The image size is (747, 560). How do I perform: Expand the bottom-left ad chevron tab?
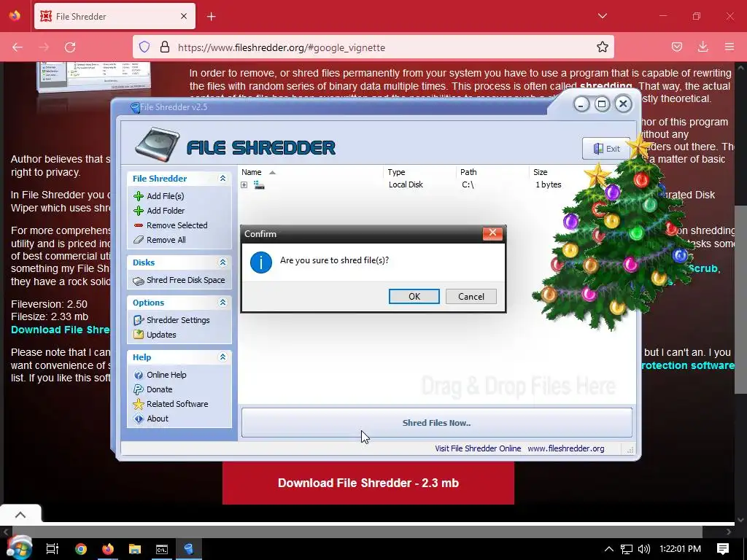[20, 514]
